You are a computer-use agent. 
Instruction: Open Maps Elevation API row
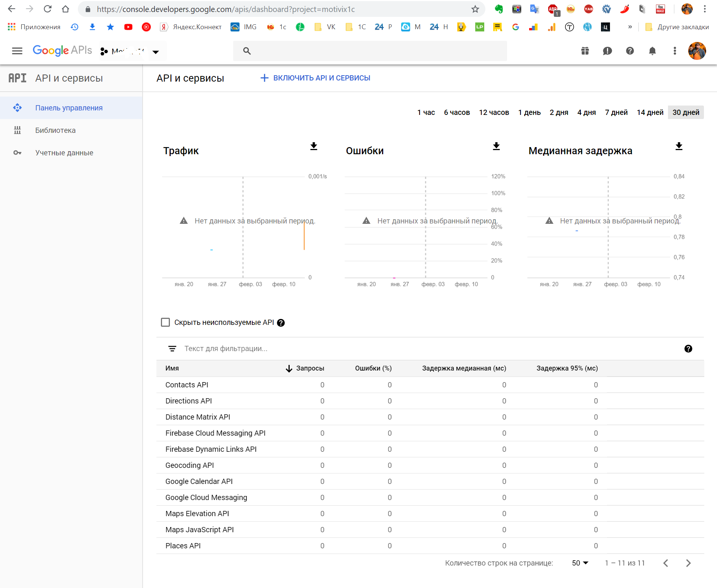[430, 514]
